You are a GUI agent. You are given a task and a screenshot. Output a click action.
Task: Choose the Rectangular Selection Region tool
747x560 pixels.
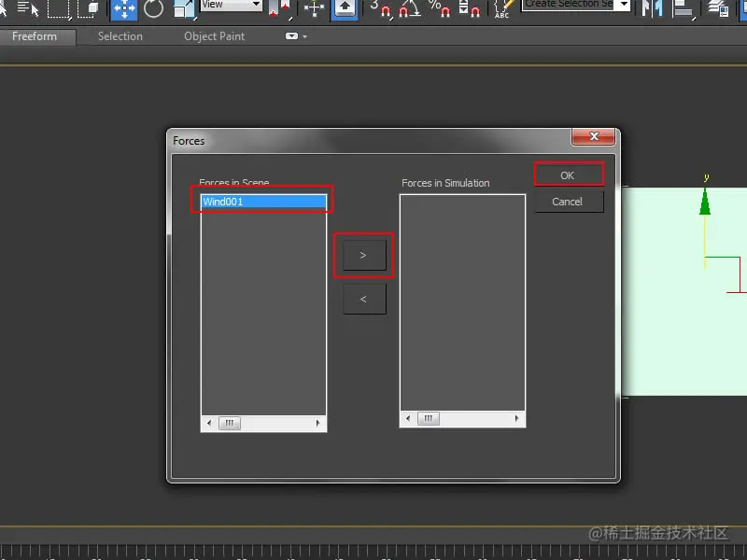pos(59,8)
